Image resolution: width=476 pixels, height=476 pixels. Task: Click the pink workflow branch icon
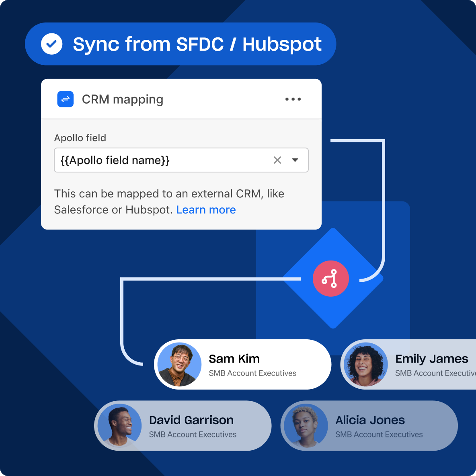330,279
